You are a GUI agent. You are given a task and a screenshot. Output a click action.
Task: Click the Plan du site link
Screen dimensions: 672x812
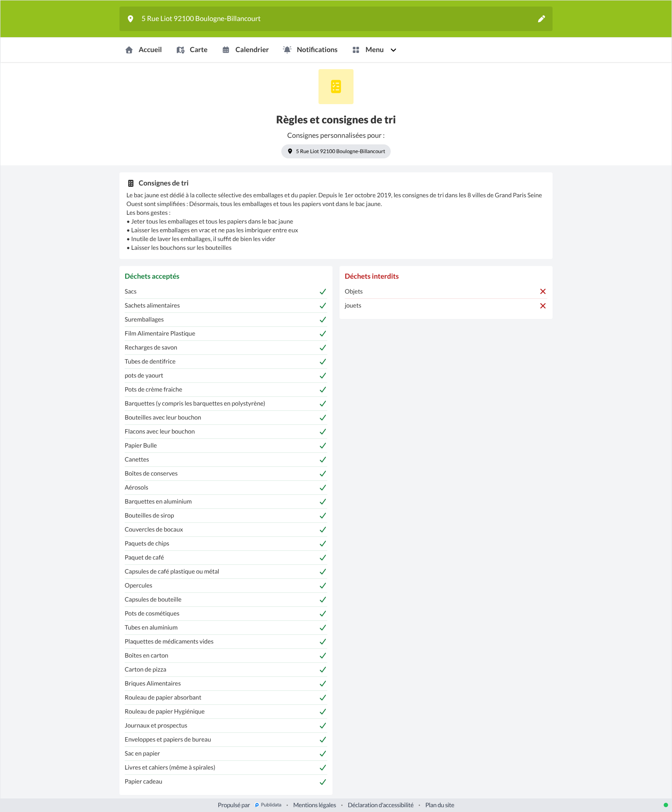(x=440, y=805)
